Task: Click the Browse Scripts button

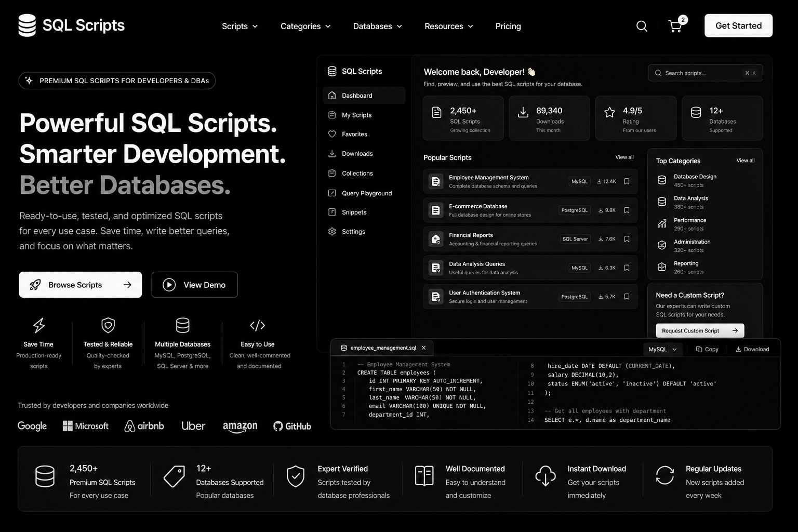Action: tap(81, 285)
